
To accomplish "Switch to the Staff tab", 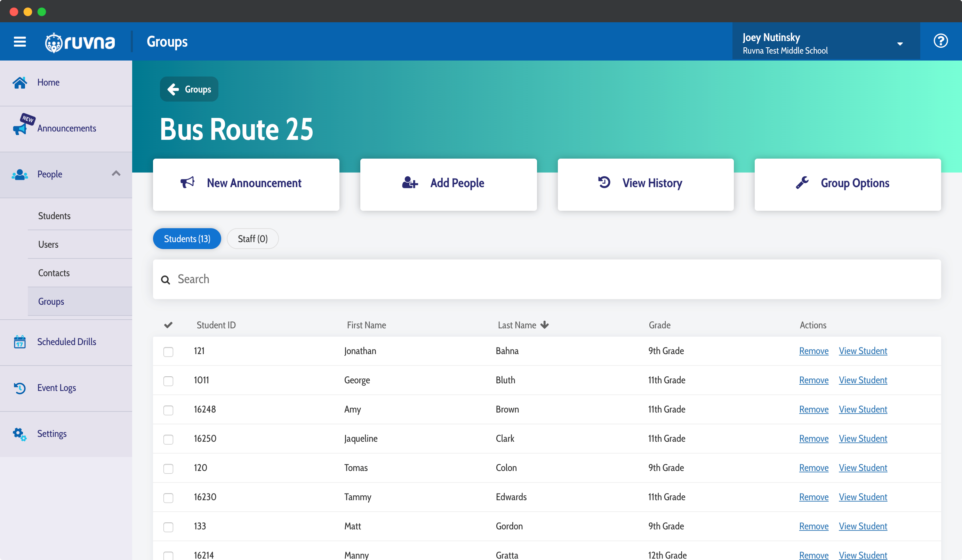I will (x=252, y=239).
